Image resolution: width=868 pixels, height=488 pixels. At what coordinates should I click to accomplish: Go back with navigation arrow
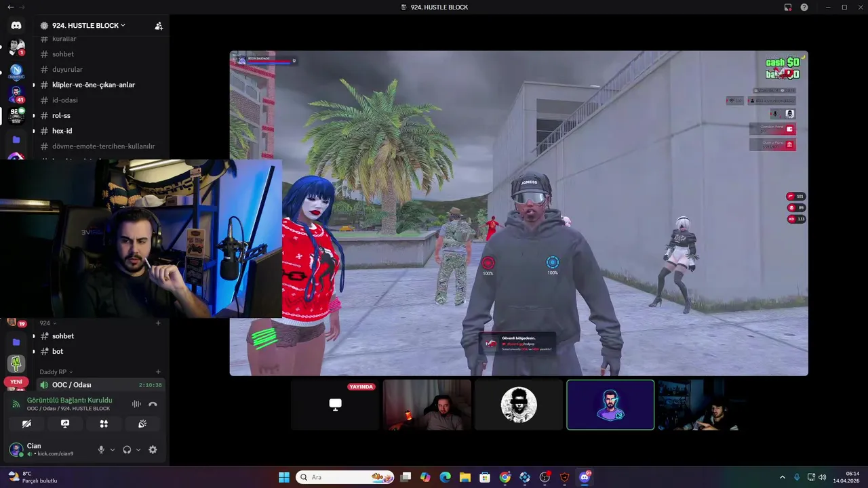pos(10,7)
